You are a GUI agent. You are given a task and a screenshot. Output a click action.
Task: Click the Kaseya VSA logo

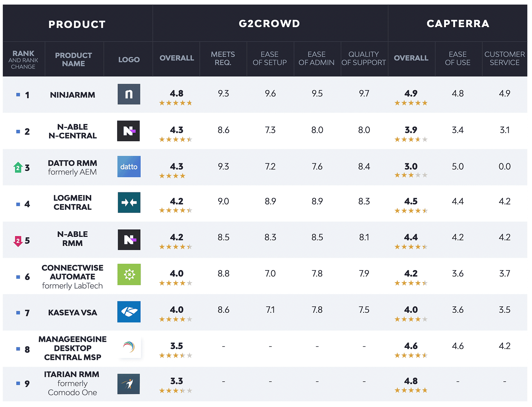click(x=129, y=312)
